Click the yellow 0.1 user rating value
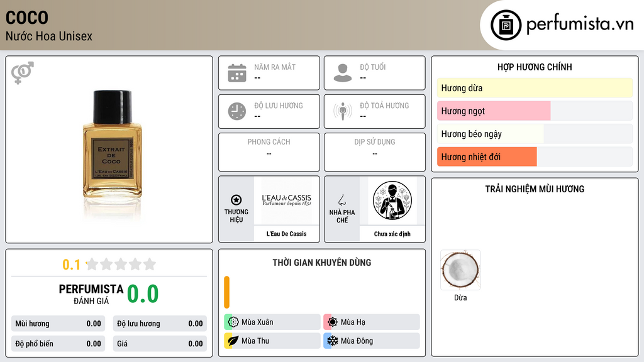Screen dimensions: 644x362 [x=71, y=265]
